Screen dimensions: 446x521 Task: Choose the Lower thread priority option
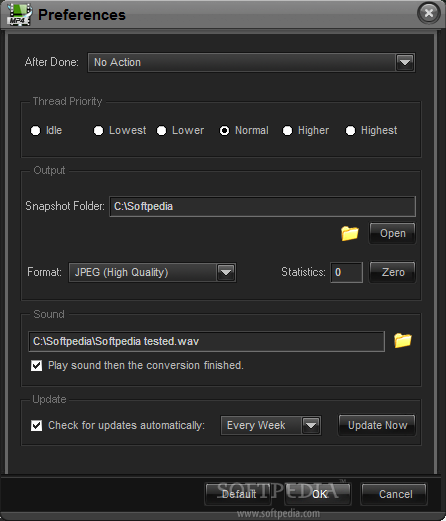(161, 130)
